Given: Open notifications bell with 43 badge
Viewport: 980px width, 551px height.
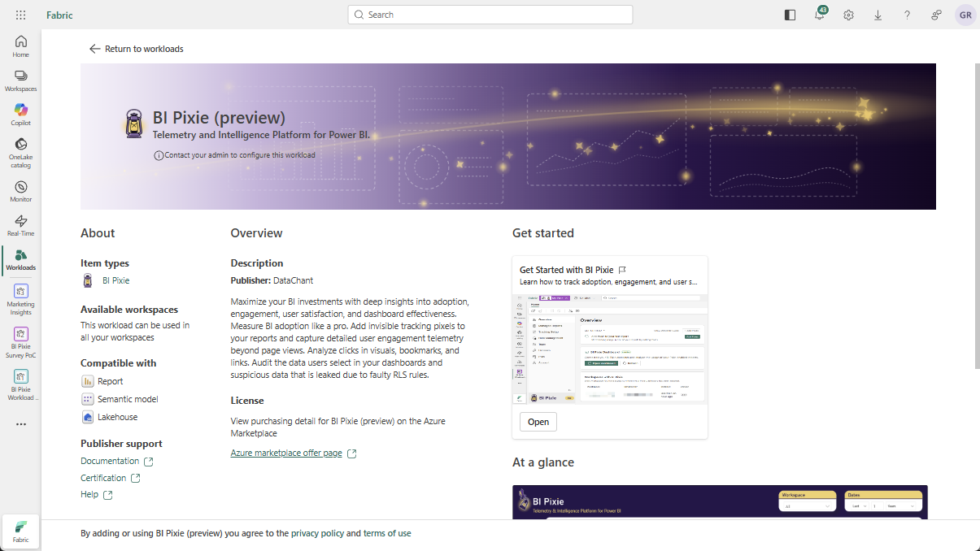Looking at the screenshot, I should coord(820,15).
